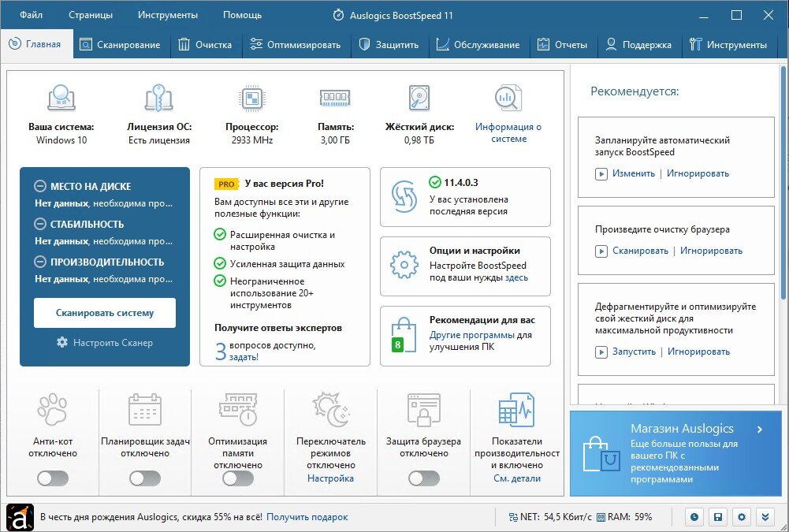Click the Анти-кот paw icon
This screenshot has width=789, height=532.
(x=52, y=410)
